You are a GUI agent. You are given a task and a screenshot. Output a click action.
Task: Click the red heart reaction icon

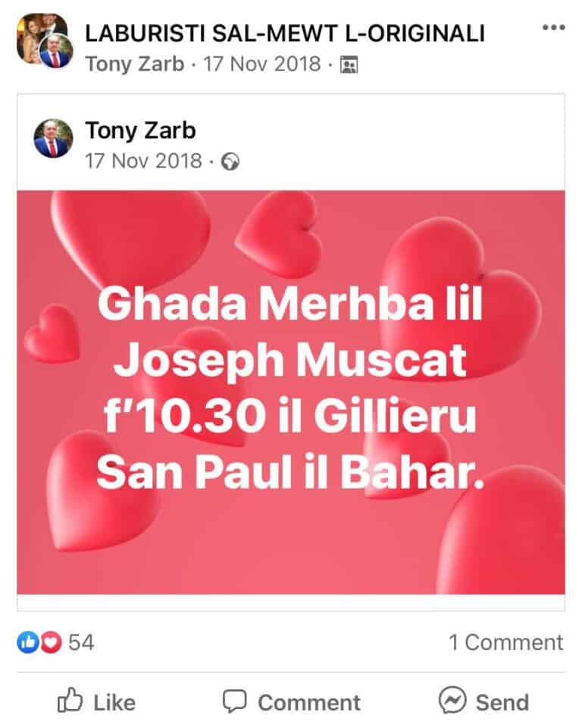coord(51,642)
